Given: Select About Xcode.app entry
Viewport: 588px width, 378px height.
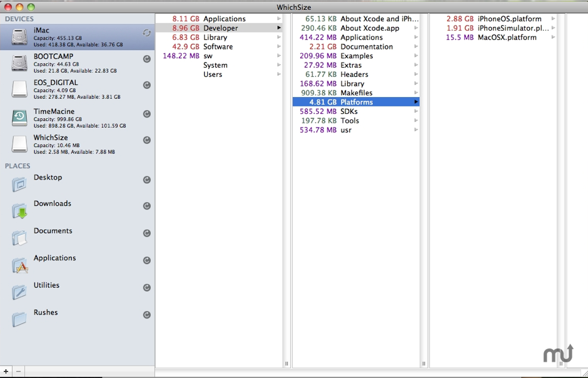Looking at the screenshot, I should [x=356, y=28].
